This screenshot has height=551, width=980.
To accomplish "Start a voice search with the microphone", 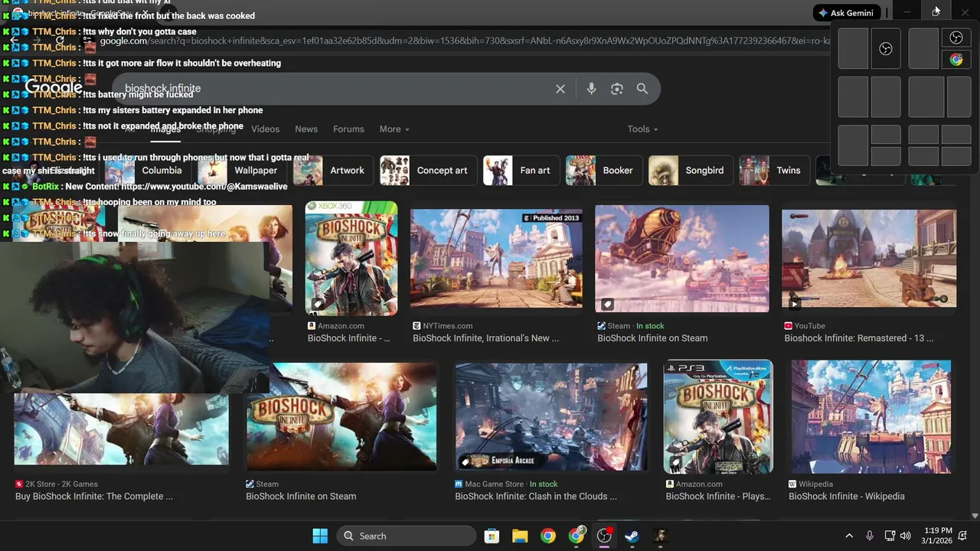I will tap(591, 89).
